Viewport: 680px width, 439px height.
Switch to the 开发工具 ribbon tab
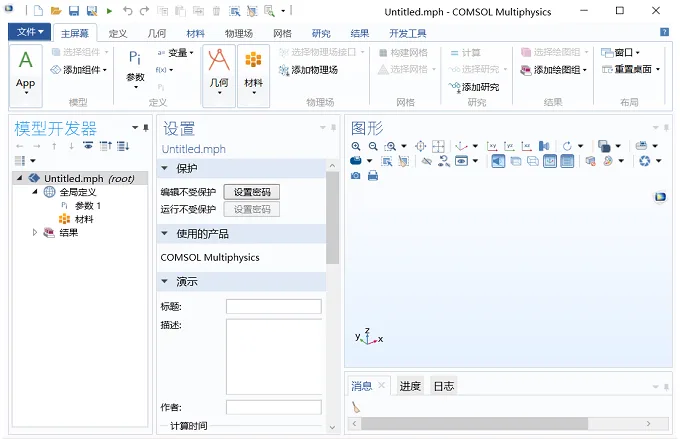(407, 33)
